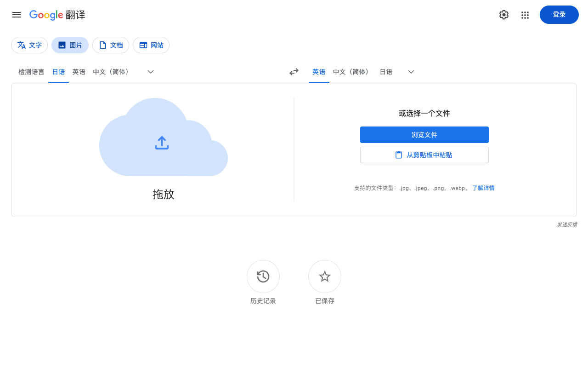The height and width of the screenshot is (368, 588).
Task: Open the main navigation hamburger menu
Action: pyautogui.click(x=17, y=15)
